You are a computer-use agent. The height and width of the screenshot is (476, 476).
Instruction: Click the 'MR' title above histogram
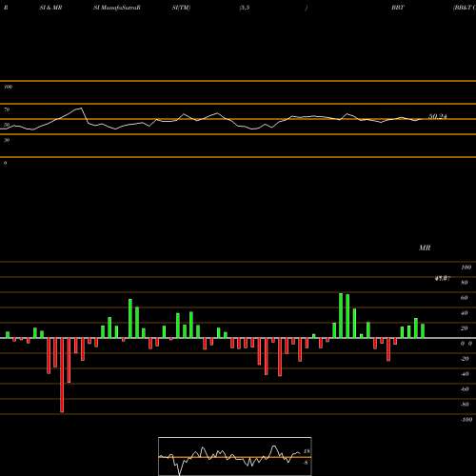click(x=425, y=248)
